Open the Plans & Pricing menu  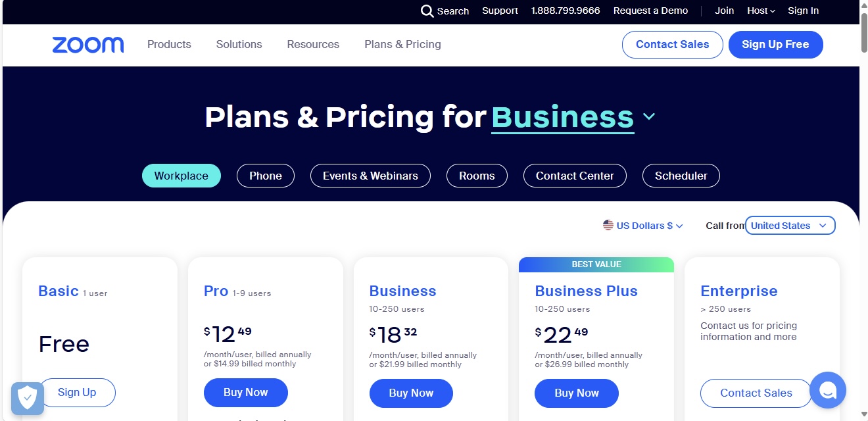(402, 44)
